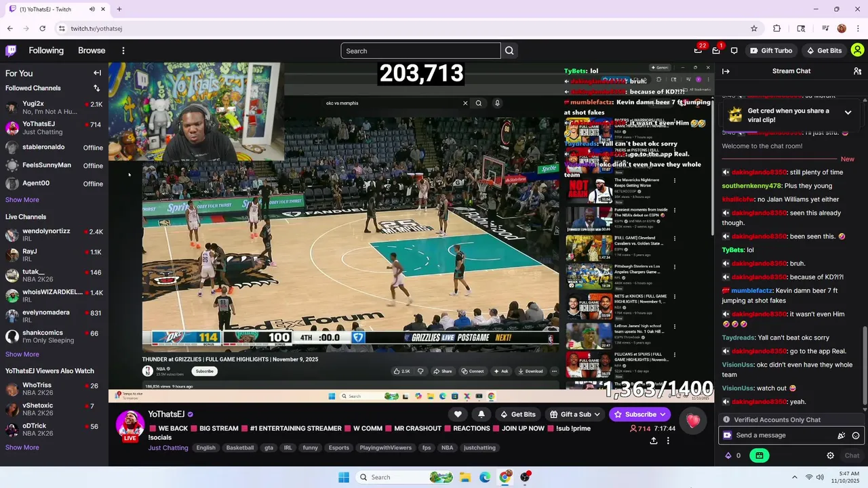Image resolution: width=868 pixels, height=488 pixels.
Task: Open the stream's more options dots
Action: pos(668,441)
